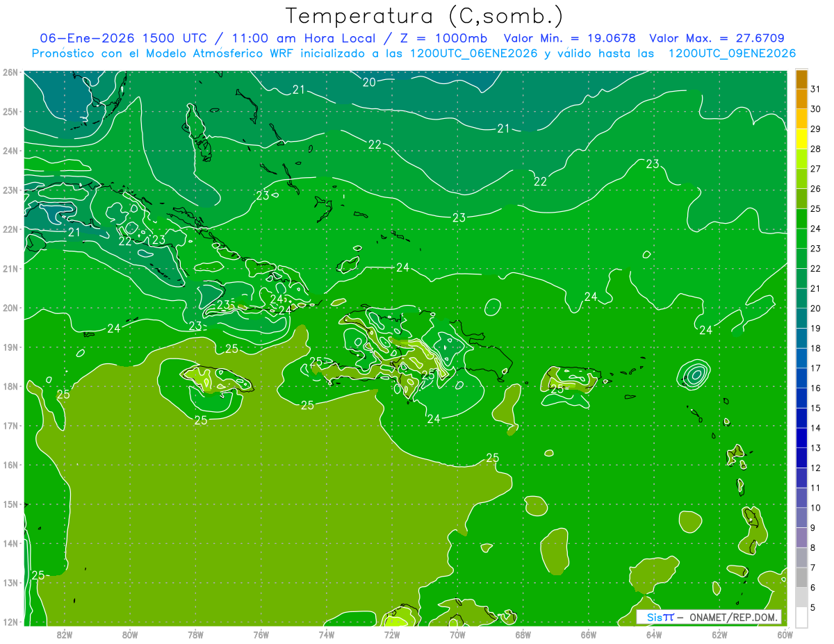Click the colorbar swatch between 29 and 30
Screen dimensions: 834x644
click(x=801, y=119)
